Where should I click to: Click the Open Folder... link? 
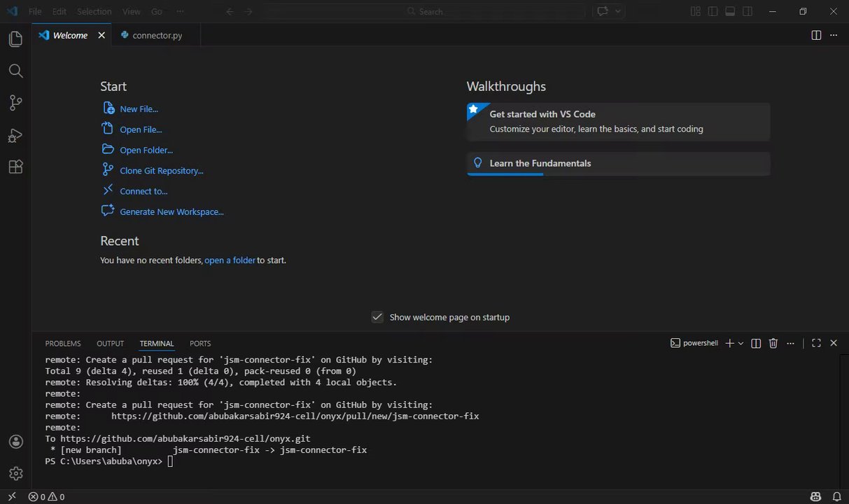click(x=146, y=150)
